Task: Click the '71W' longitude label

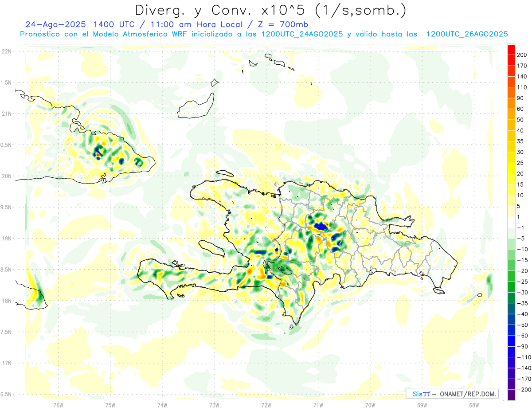Action: point(318,405)
